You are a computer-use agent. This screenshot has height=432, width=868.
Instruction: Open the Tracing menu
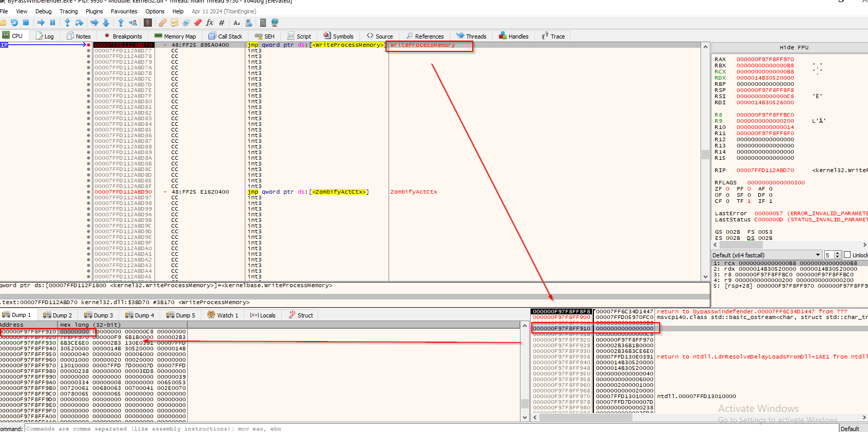[68, 11]
